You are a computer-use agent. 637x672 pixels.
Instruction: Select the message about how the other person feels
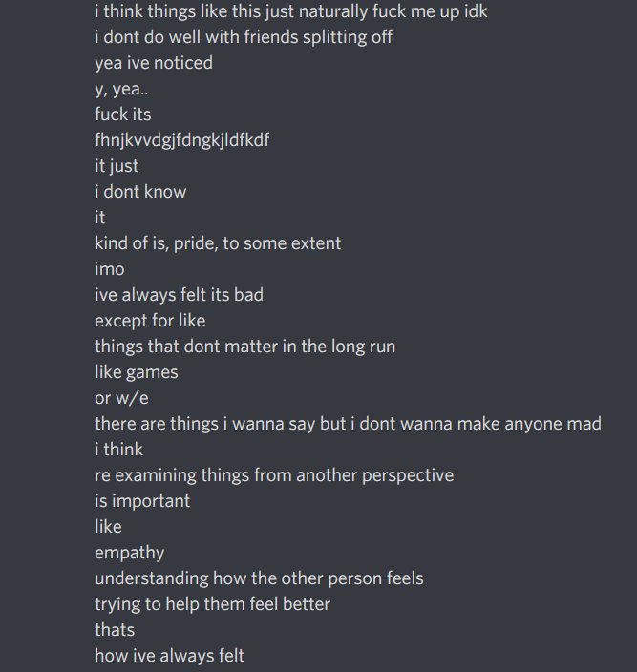[259, 578]
